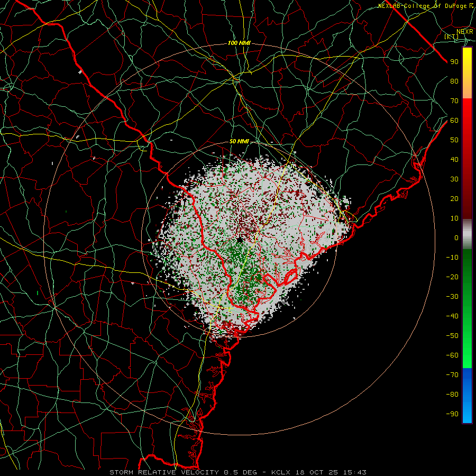Click the "[KT]" units label
The height and width of the screenshot is (476, 476).
452,36
